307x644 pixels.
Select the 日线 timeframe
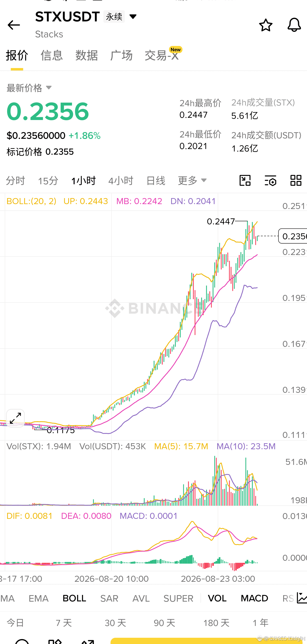156,180
